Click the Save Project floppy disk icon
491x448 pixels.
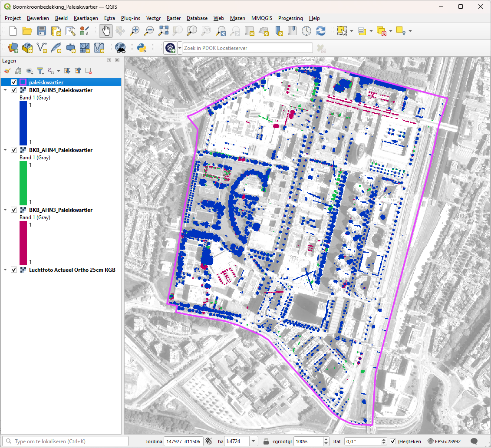point(41,31)
